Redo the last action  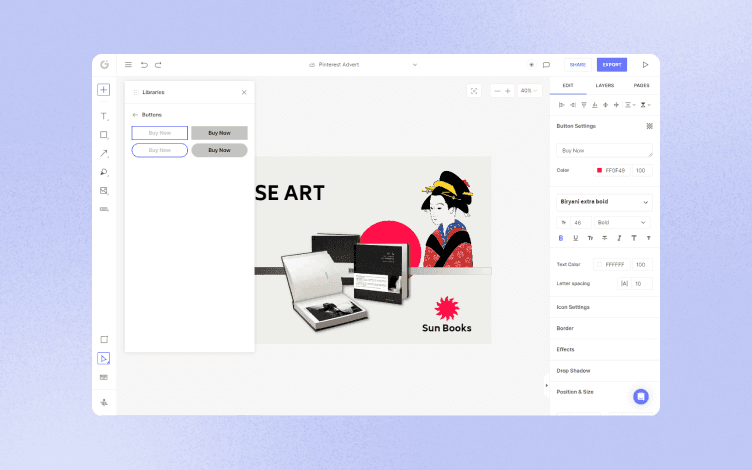pyautogui.click(x=158, y=65)
